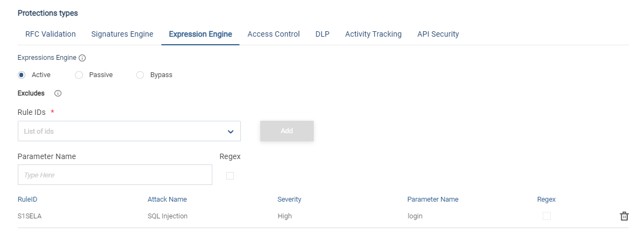Screen dimensions: 644x234
Task: Delete the S1SELA rule with trash icon
Action: [x=624, y=216]
